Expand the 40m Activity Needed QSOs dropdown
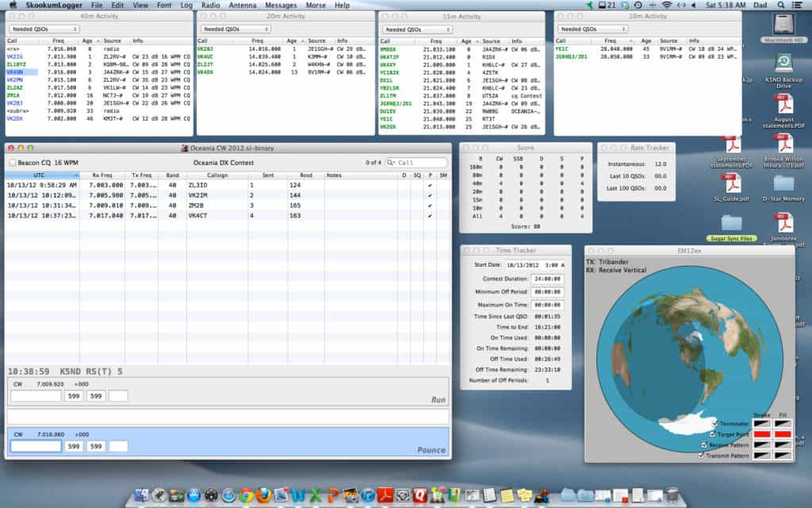Screen dimensions: 812x508 point(44,29)
